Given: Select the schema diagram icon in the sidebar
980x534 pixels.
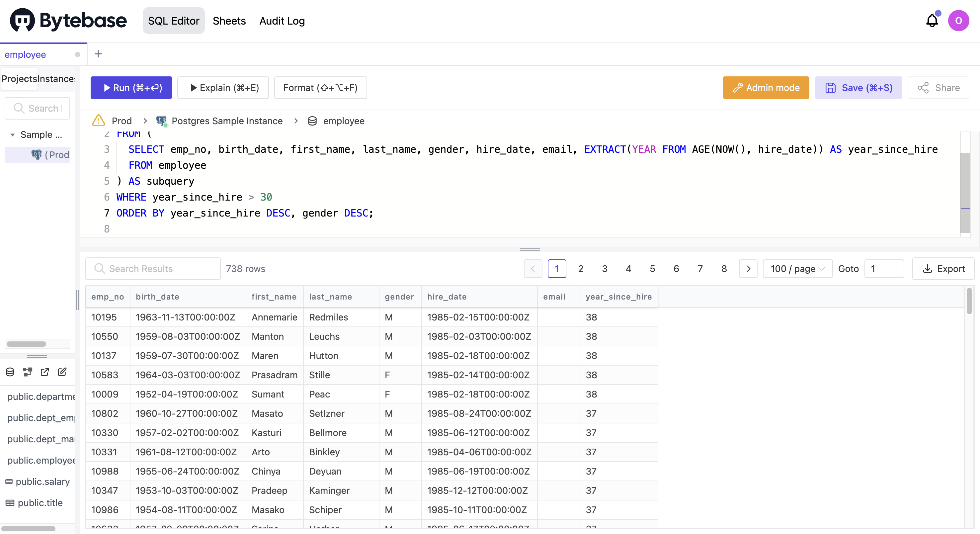Looking at the screenshot, I should point(27,372).
